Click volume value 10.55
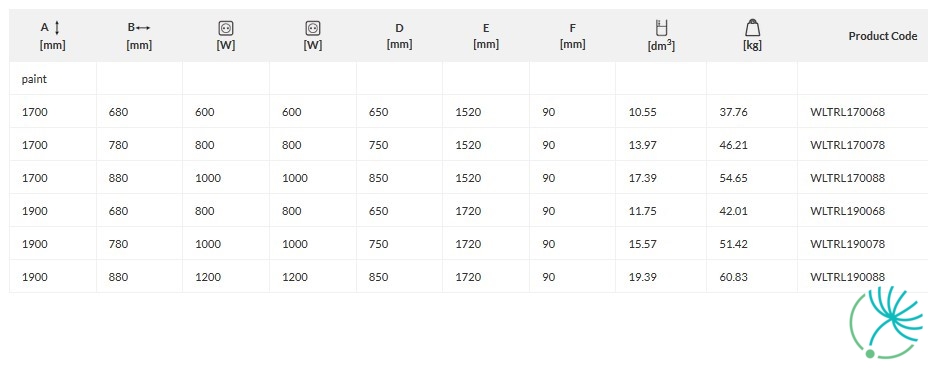 click(642, 112)
